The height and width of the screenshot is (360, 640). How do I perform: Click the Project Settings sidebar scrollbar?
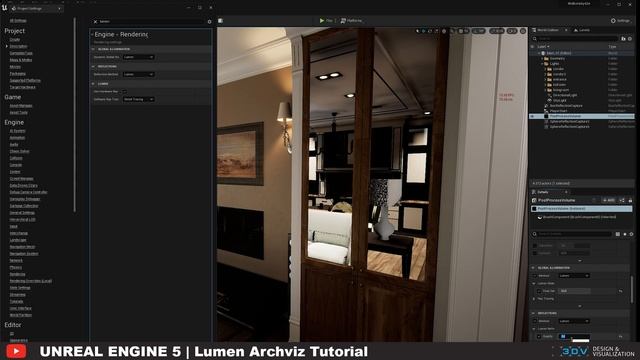click(x=75, y=115)
